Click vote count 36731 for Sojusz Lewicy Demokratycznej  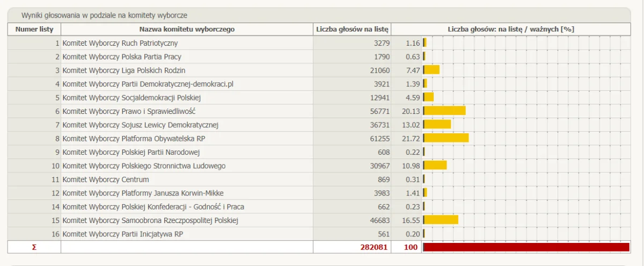click(380, 125)
